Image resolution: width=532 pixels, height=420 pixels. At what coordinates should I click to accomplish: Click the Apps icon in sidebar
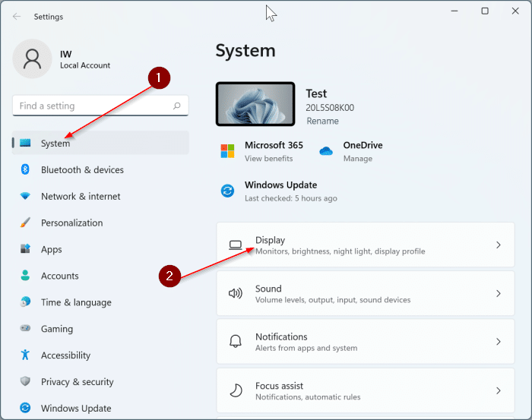pyautogui.click(x=25, y=249)
